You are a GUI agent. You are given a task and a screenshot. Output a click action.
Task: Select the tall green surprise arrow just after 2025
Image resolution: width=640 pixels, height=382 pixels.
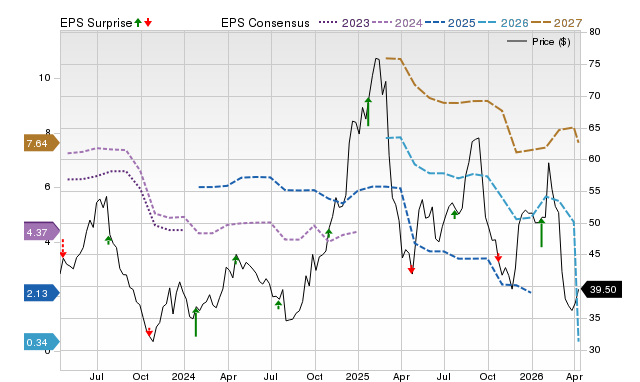(x=368, y=111)
